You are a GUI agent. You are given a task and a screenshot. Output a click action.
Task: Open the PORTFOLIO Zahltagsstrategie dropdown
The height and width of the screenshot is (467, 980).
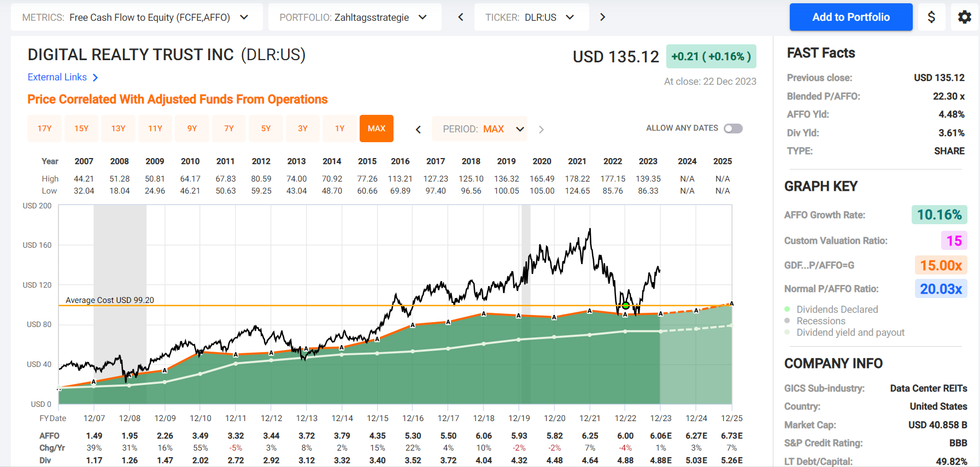coord(355,17)
